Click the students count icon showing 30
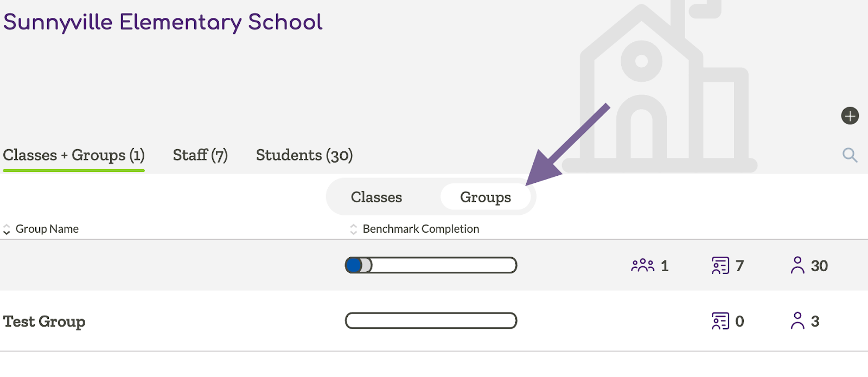The height and width of the screenshot is (377, 868). [797, 265]
